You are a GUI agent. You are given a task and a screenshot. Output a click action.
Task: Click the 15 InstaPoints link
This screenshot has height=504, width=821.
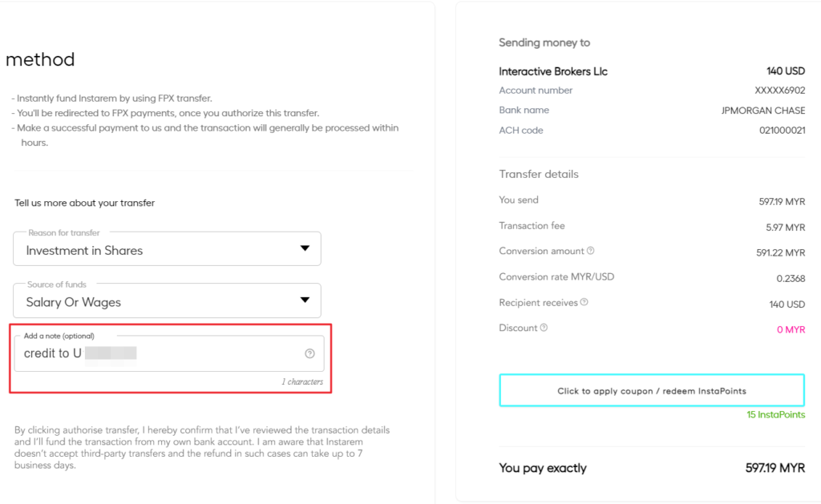[x=775, y=414]
